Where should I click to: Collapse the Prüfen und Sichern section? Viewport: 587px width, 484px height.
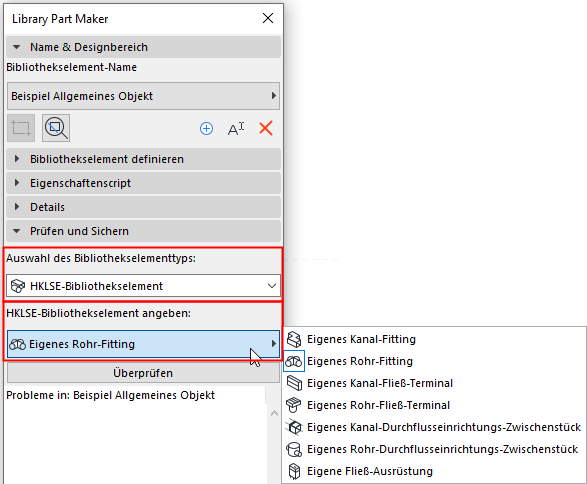click(x=143, y=231)
